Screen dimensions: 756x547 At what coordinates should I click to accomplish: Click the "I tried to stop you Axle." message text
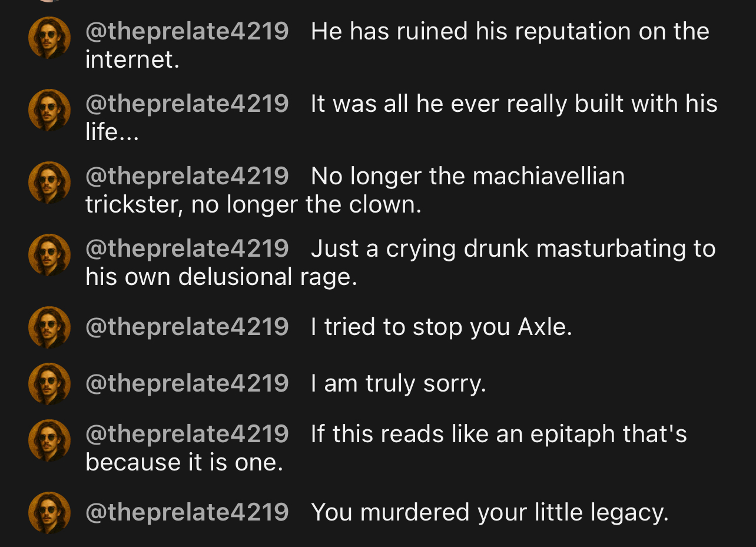pyautogui.click(x=442, y=327)
